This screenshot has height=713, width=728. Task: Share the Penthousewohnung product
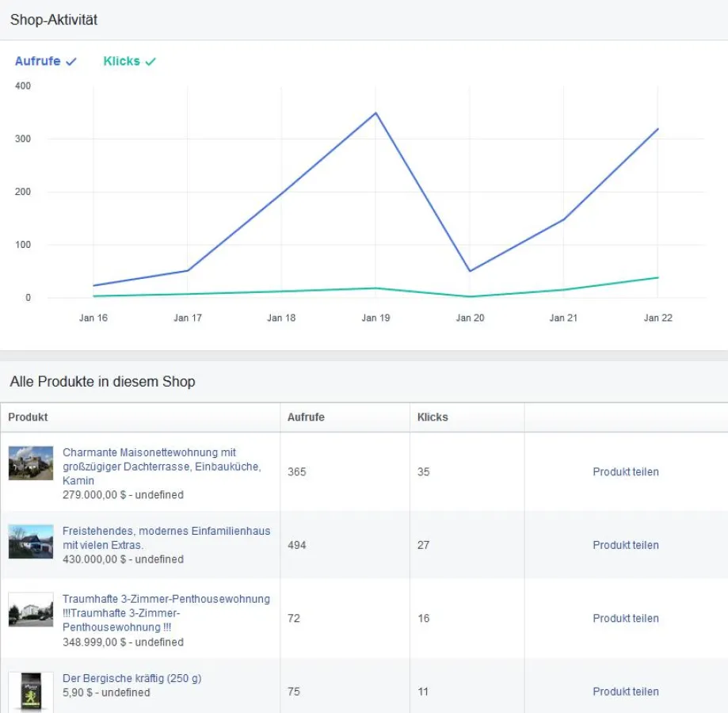pyautogui.click(x=625, y=618)
